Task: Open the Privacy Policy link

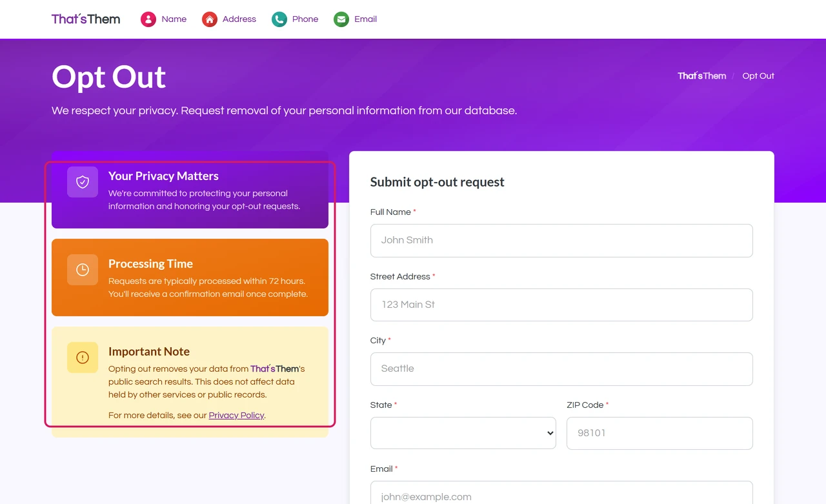Action: click(x=236, y=416)
